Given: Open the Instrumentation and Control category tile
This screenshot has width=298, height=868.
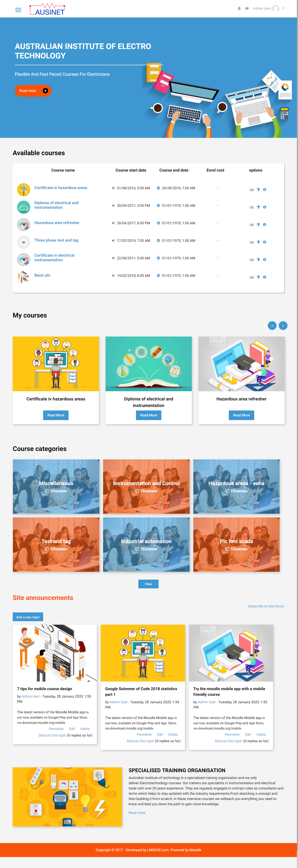Looking at the screenshot, I should (146, 487).
